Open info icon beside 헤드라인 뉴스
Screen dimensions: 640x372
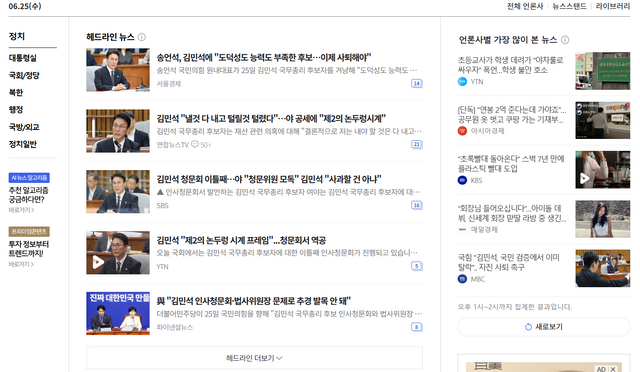pyautogui.click(x=142, y=37)
